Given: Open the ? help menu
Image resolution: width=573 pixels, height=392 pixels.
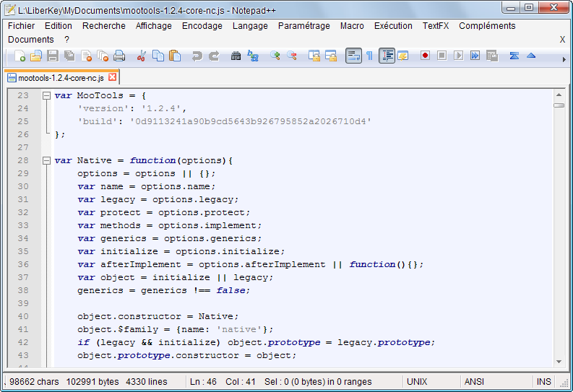Looking at the screenshot, I should tap(66, 40).
